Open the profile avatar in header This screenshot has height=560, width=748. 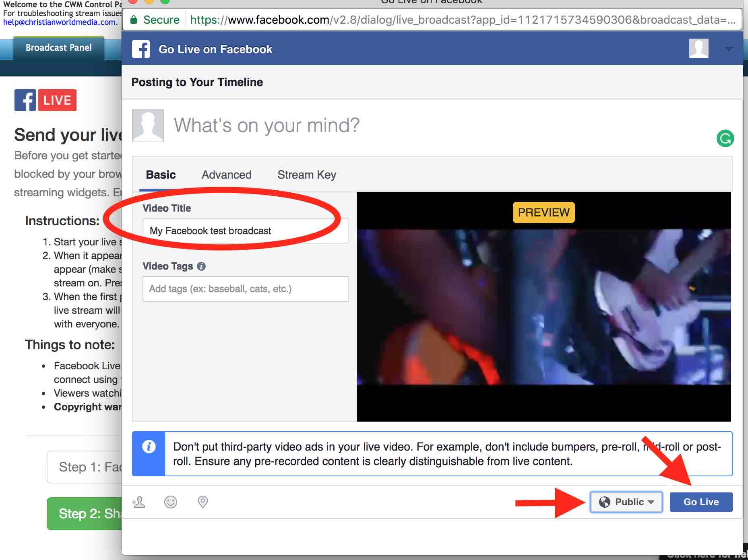699,49
